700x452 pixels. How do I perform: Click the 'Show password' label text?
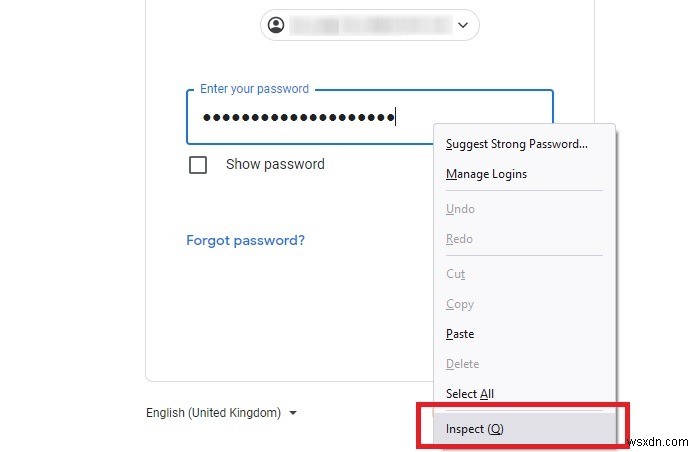[x=275, y=164]
